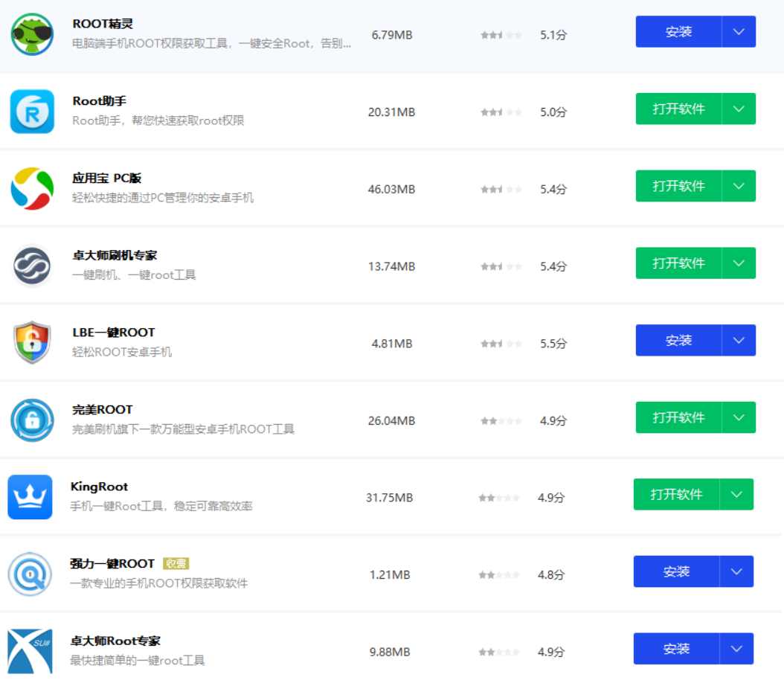Click the 卓大师Root专家 title text

[115, 641]
